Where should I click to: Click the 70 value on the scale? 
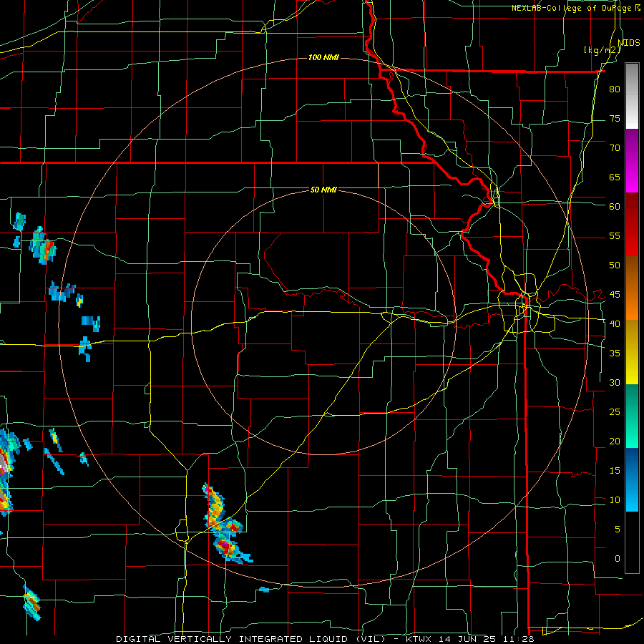615,148
